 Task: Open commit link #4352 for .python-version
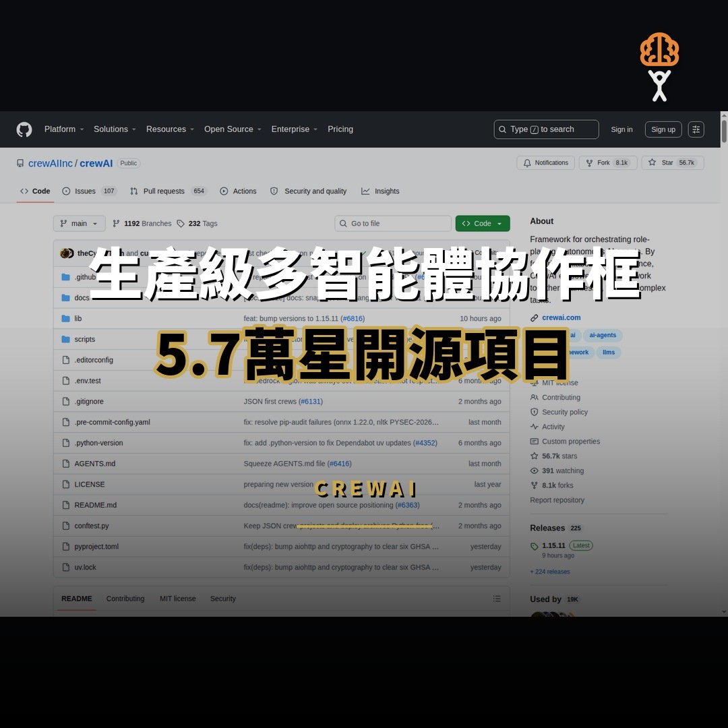point(425,443)
